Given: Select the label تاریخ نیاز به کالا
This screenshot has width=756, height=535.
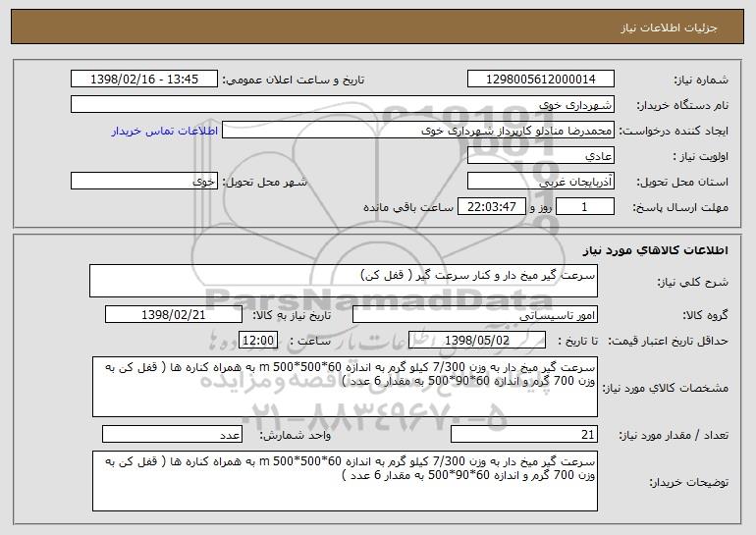Looking at the screenshot, I should (x=292, y=316).
